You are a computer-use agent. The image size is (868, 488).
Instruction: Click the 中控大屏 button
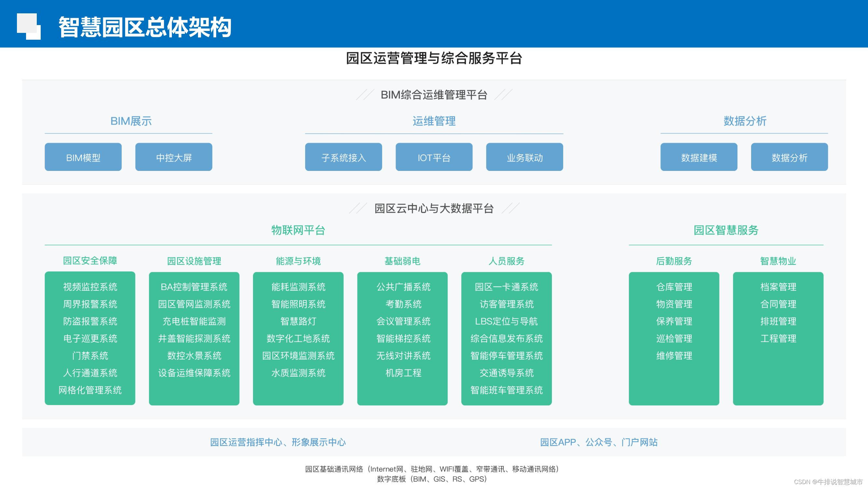tap(174, 157)
